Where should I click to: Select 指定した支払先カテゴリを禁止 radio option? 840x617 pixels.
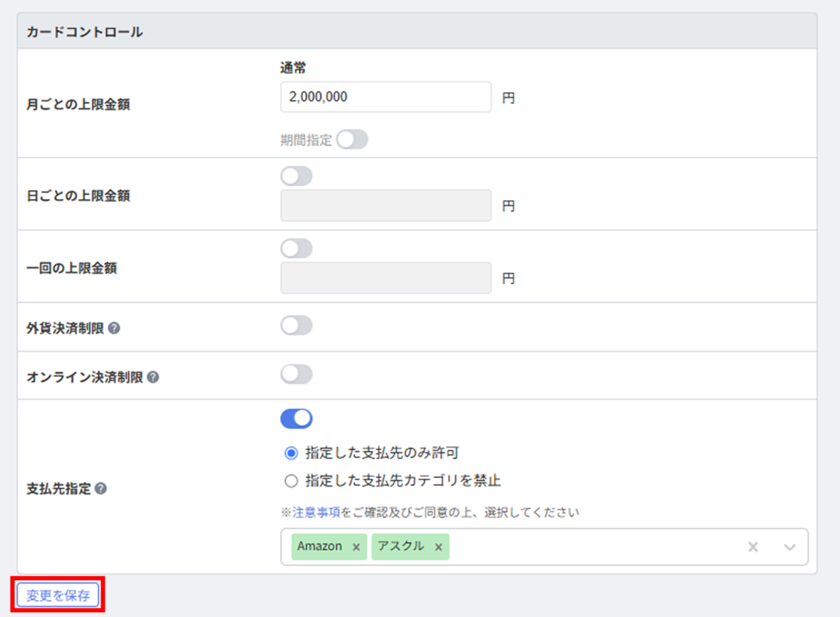[291, 481]
